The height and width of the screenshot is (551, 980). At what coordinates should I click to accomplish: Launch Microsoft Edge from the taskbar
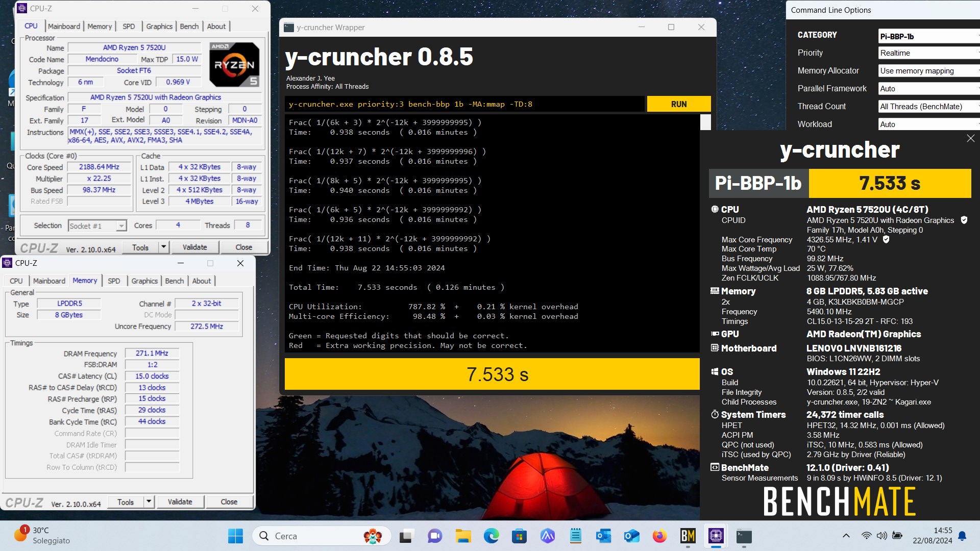point(491,536)
